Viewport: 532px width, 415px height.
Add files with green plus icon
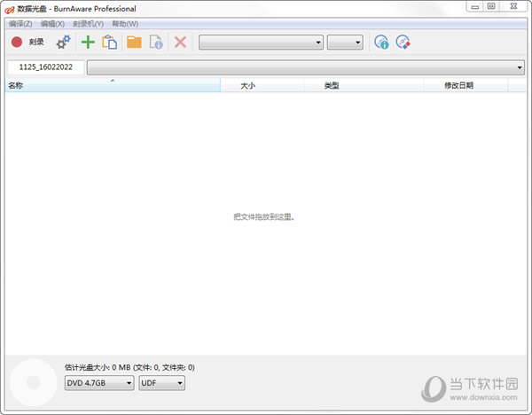[x=88, y=42]
